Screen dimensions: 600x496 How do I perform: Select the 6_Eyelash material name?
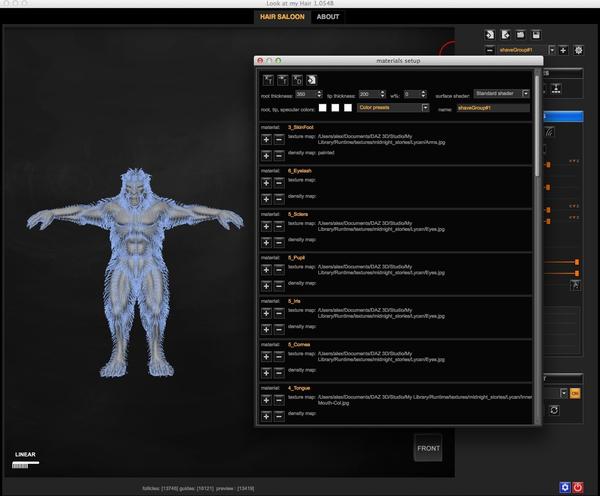coord(300,171)
